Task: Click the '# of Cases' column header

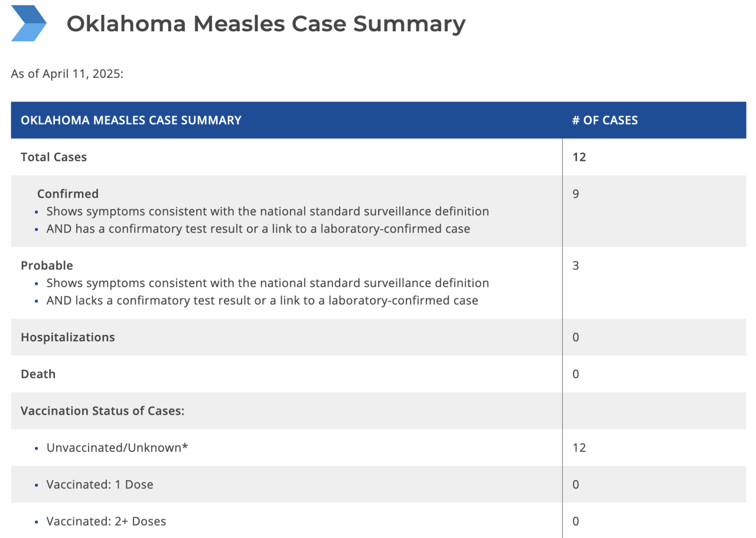Action: coord(605,120)
